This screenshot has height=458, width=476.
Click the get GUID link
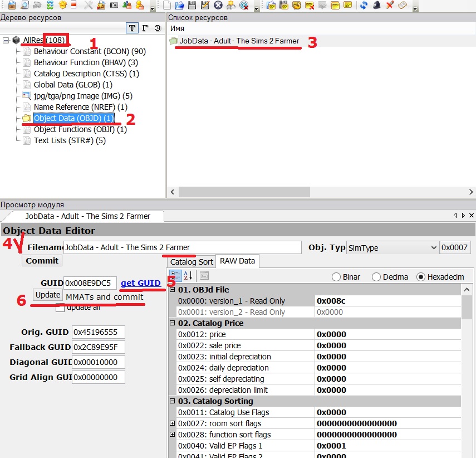(141, 283)
